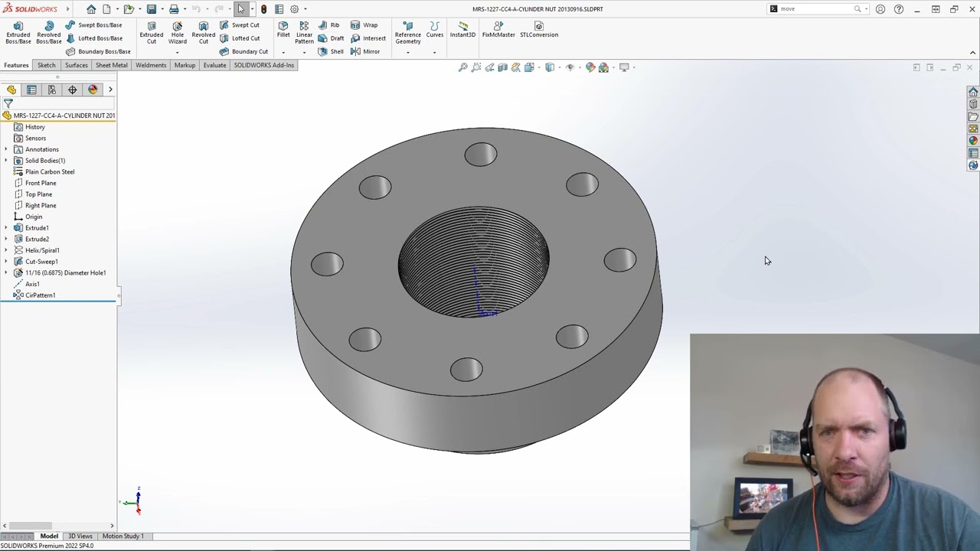Choose Swept Boss/Base feature

tap(93, 25)
